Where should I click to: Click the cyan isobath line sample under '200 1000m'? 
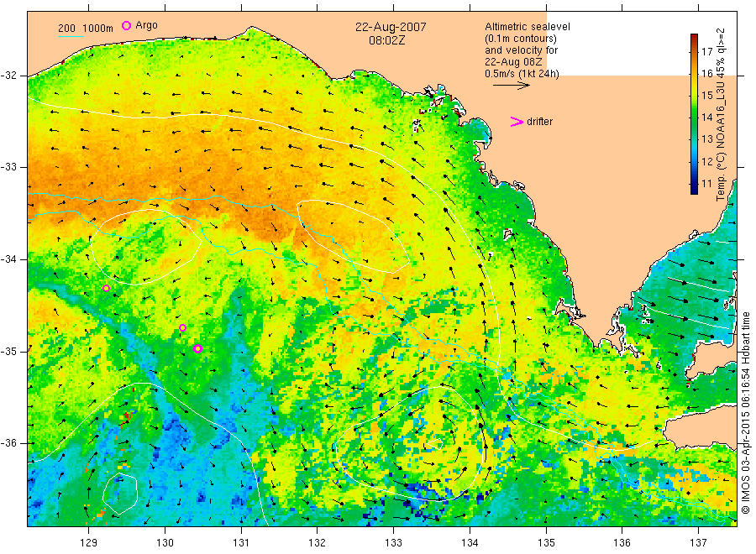71,36
